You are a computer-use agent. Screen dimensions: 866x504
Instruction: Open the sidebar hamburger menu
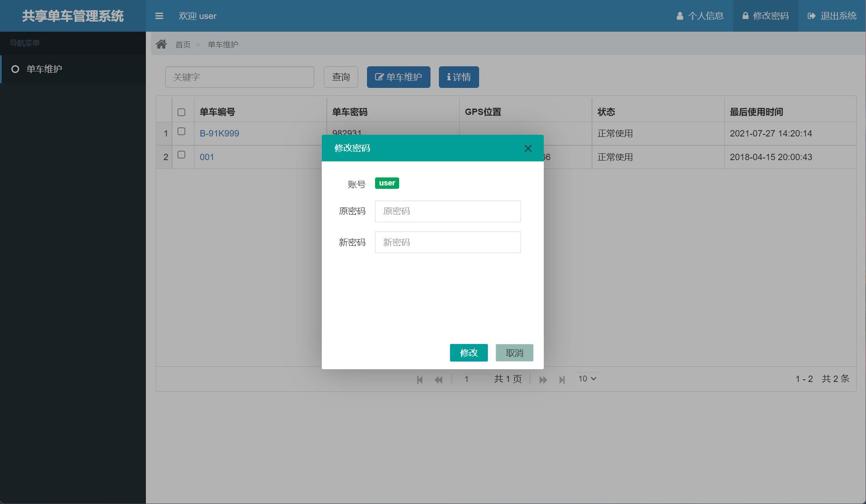(159, 16)
